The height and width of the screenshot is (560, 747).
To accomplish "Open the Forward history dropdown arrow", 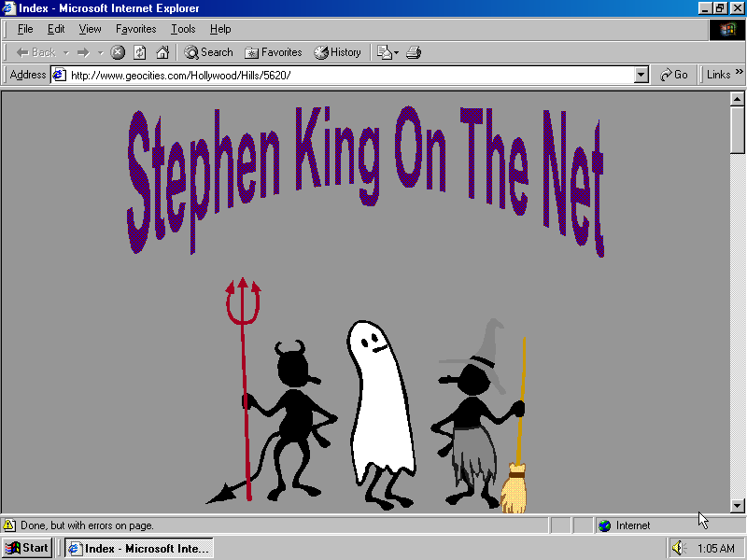I will [101, 52].
